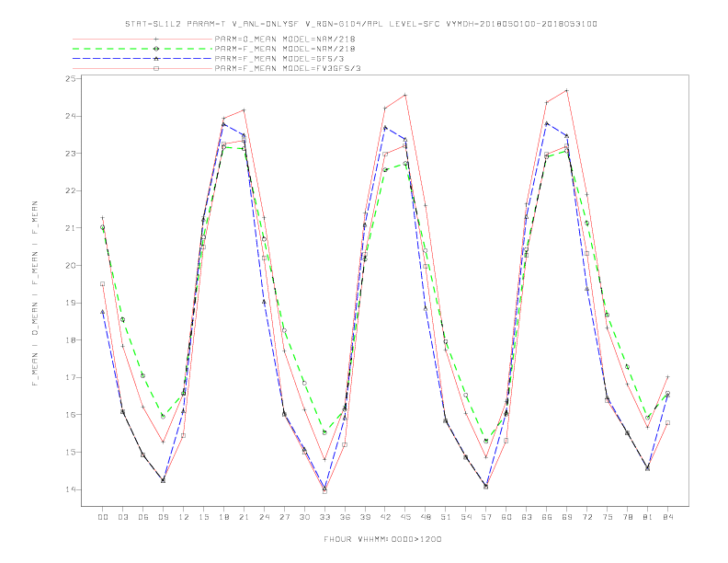Click y-axis tick value 22
This screenshot has width=728, height=563.
tap(70, 191)
